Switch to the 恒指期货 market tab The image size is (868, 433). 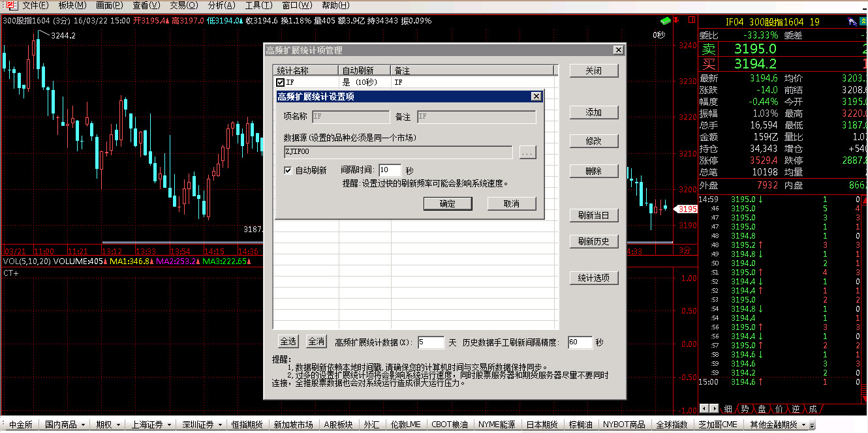(x=247, y=425)
